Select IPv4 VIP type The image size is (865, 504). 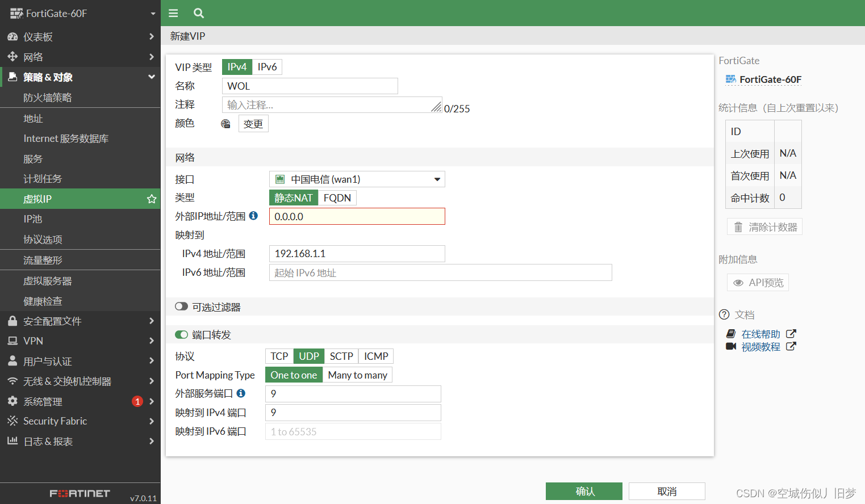pos(237,67)
